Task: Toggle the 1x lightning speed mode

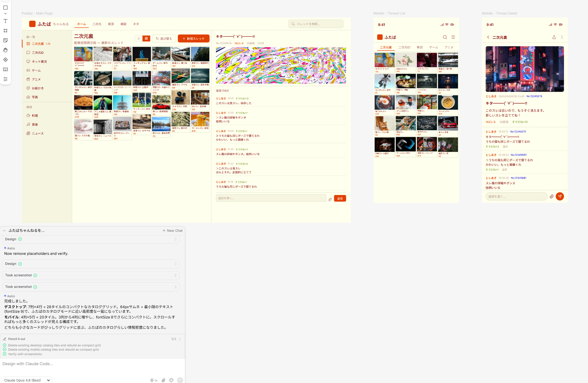Action: pyautogui.click(x=154, y=380)
